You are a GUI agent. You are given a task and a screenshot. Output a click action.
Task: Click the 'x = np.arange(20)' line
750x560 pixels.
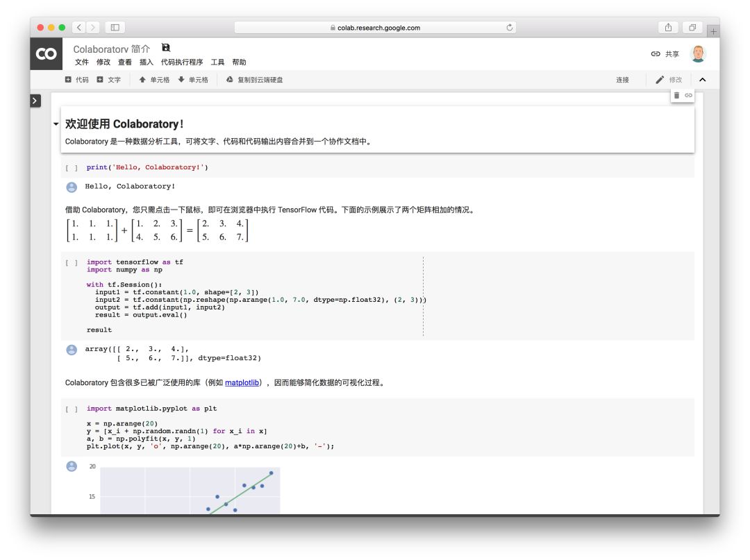click(122, 424)
